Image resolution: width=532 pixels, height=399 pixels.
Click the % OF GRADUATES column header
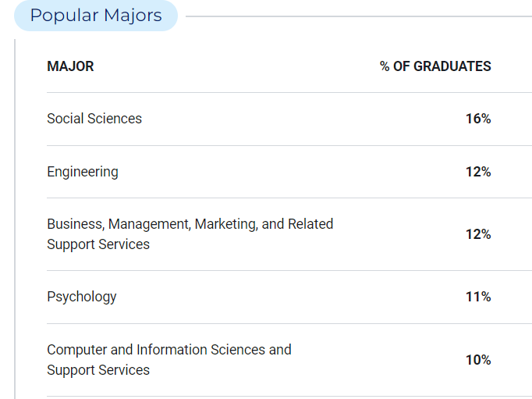pos(435,66)
